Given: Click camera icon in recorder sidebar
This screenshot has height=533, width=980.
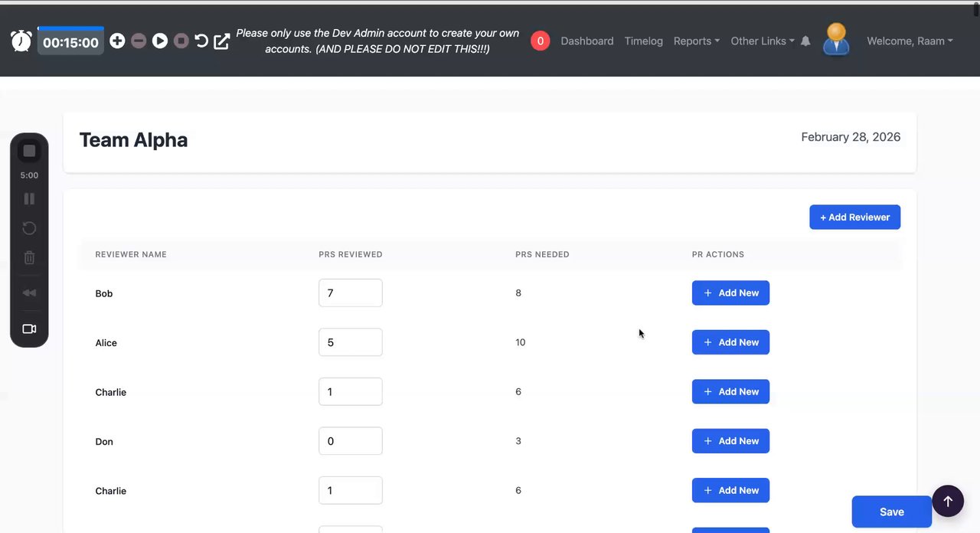Looking at the screenshot, I should [x=29, y=329].
